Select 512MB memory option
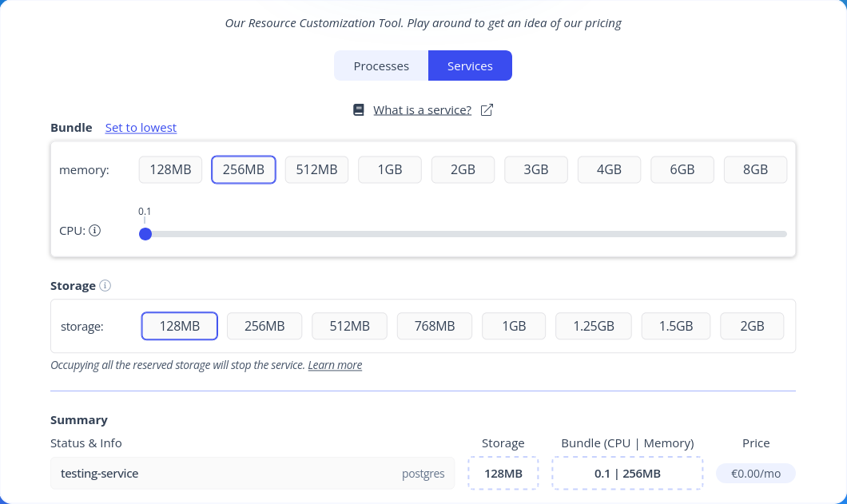The height and width of the screenshot is (504, 847). pos(316,170)
